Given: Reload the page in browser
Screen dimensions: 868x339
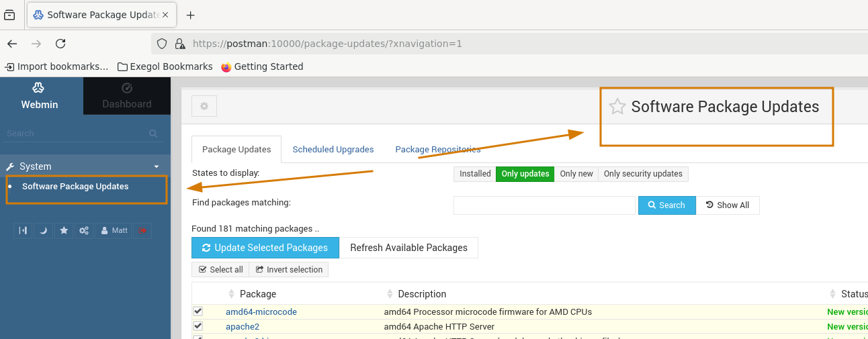Looking at the screenshot, I should [x=60, y=44].
